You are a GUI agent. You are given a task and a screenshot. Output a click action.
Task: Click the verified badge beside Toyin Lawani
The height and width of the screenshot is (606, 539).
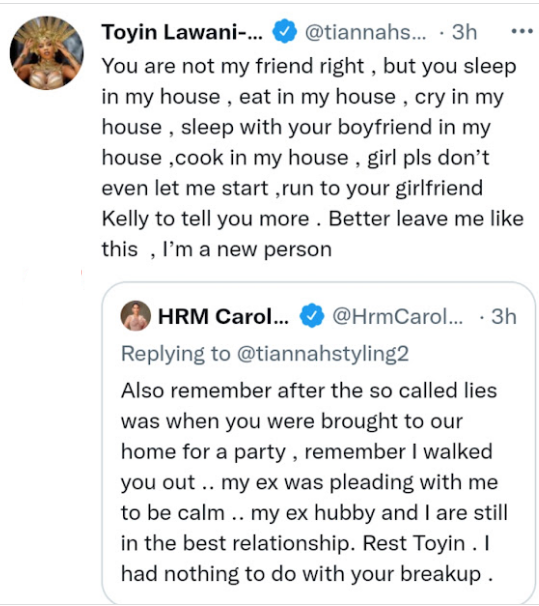pos(284,32)
